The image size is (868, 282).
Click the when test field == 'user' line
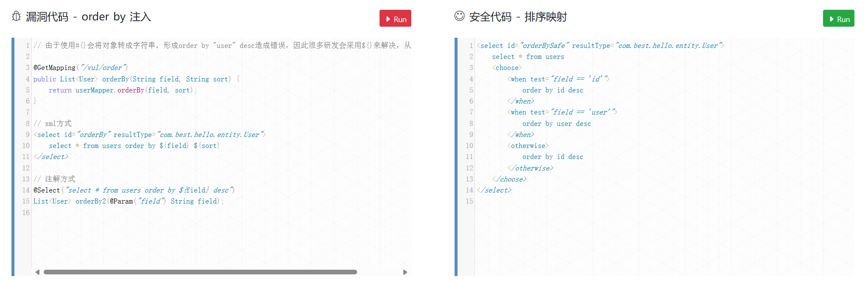562,112
